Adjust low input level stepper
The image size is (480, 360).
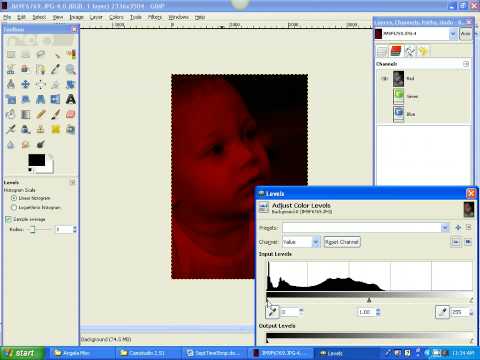301,312
